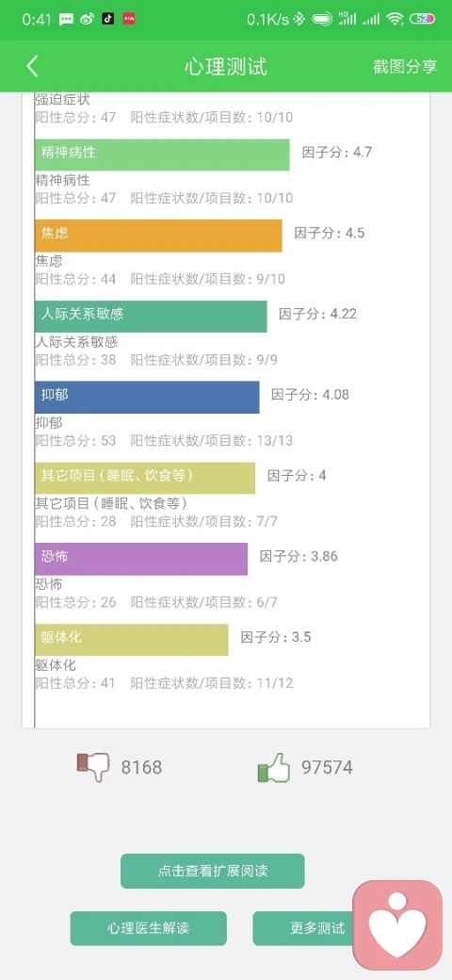Viewport: 452px width, 980px height.
Task: Tap the Bluetooth icon in status bar
Action: point(299,19)
